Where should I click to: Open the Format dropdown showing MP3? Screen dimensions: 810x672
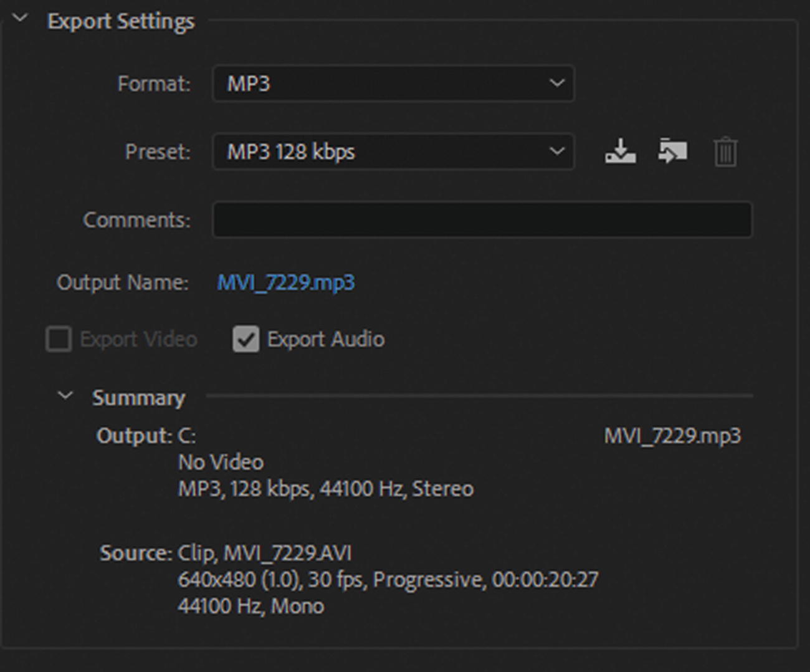(x=393, y=84)
